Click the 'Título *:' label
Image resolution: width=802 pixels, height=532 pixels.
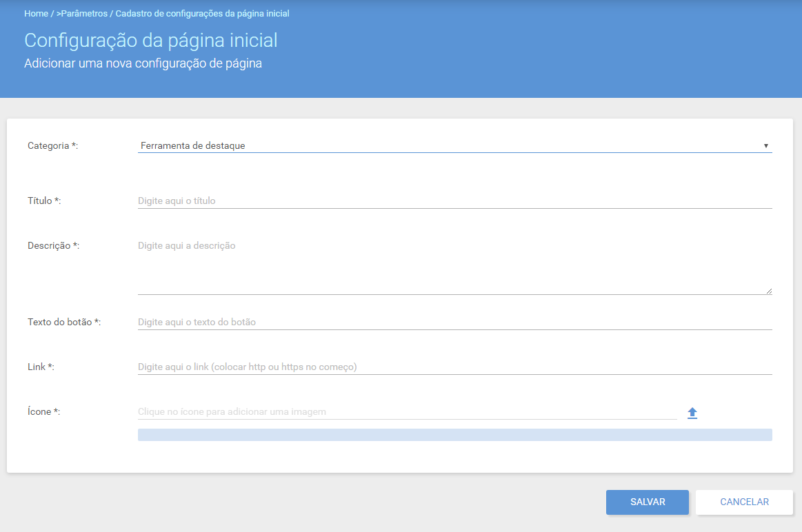click(44, 201)
